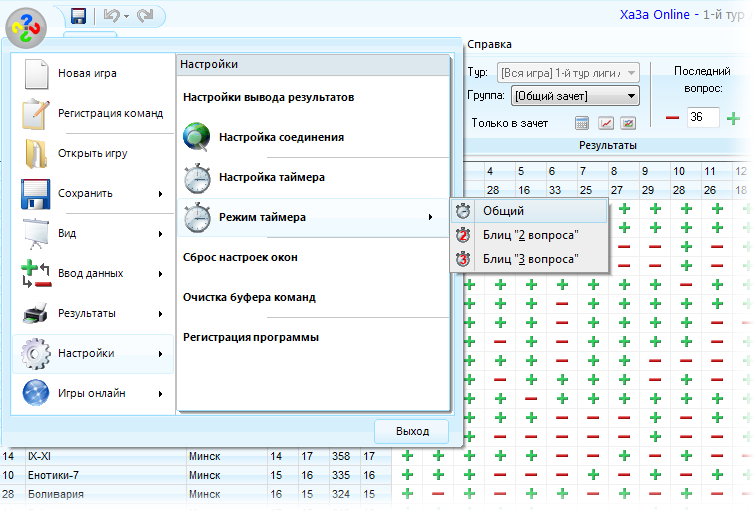Click the globe Игры онлайн icon

[x=36, y=393]
